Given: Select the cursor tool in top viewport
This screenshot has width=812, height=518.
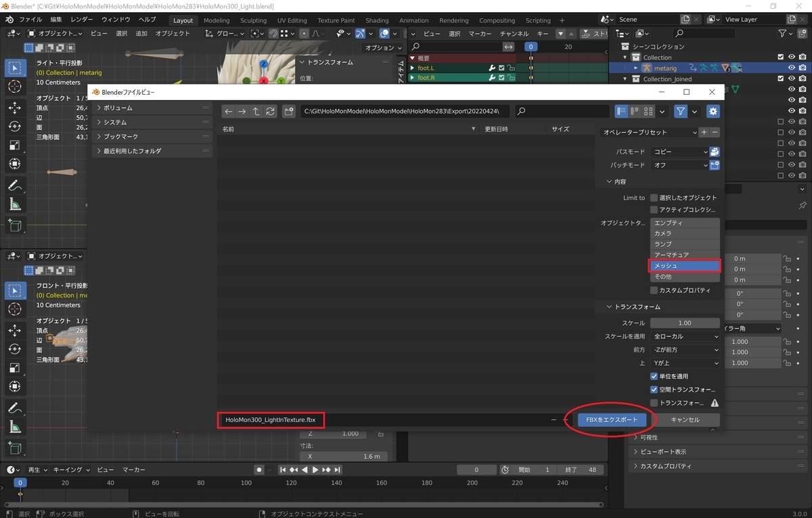Looking at the screenshot, I should (15, 87).
